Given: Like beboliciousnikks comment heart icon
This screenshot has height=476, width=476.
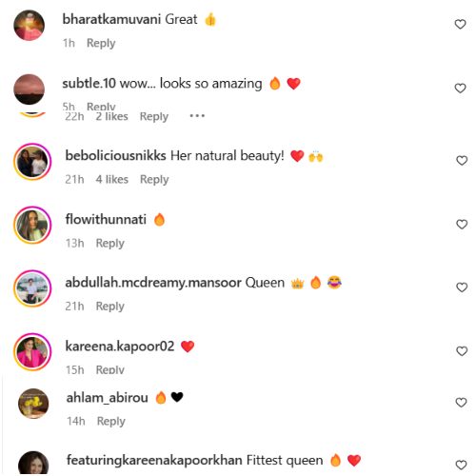Looking at the screenshot, I should 462,160.
